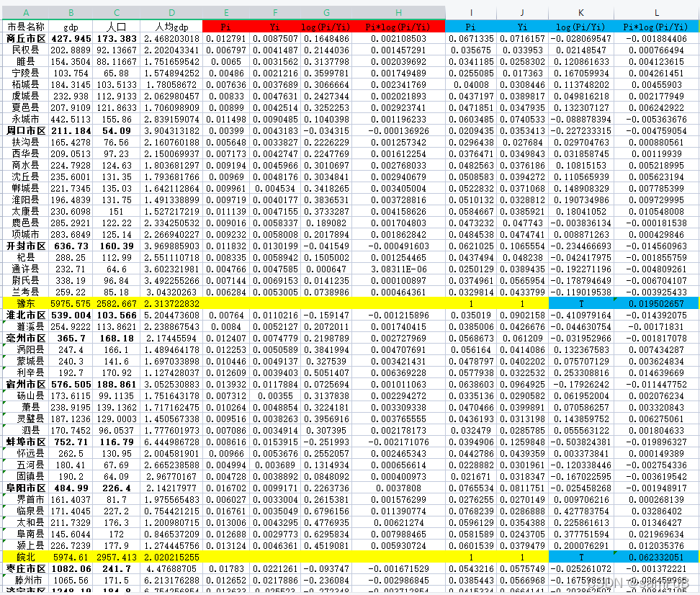Select the red Pi header cell
This screenshot has width=700, height=595.
click(x=226, y=27)
